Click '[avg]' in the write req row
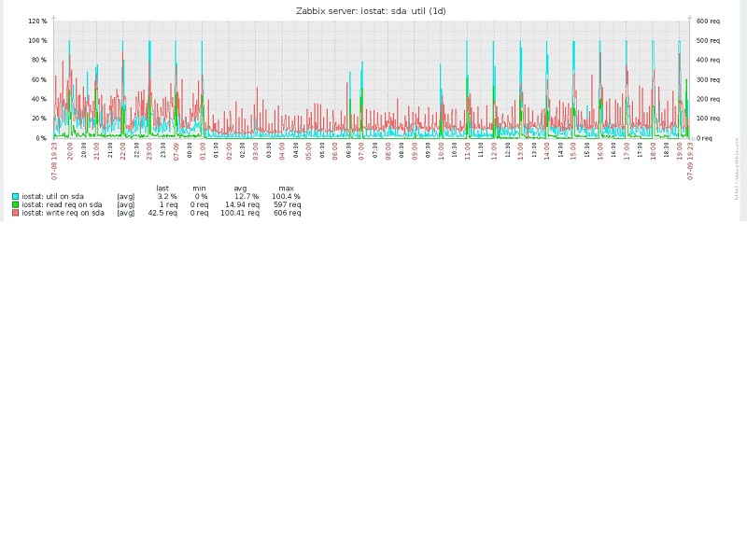 (x=126, y=213)
